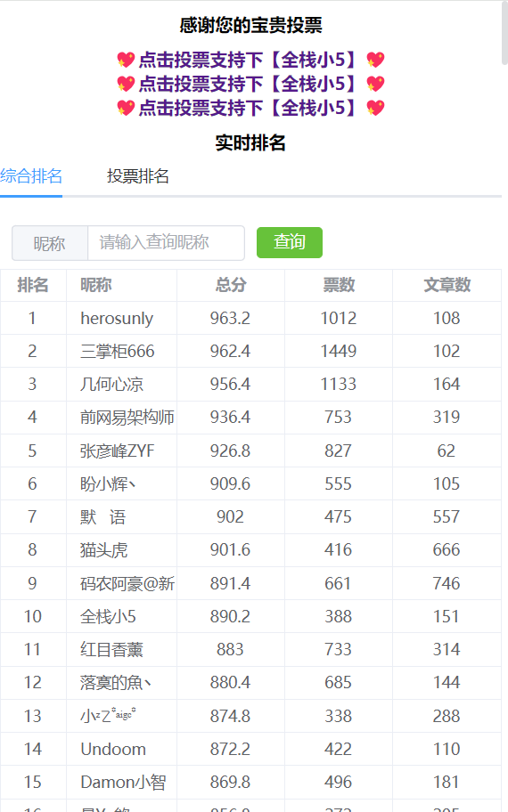Click the heart icon right of first vote link
Viewport: 508px width, 812px height.
point(376,60)
